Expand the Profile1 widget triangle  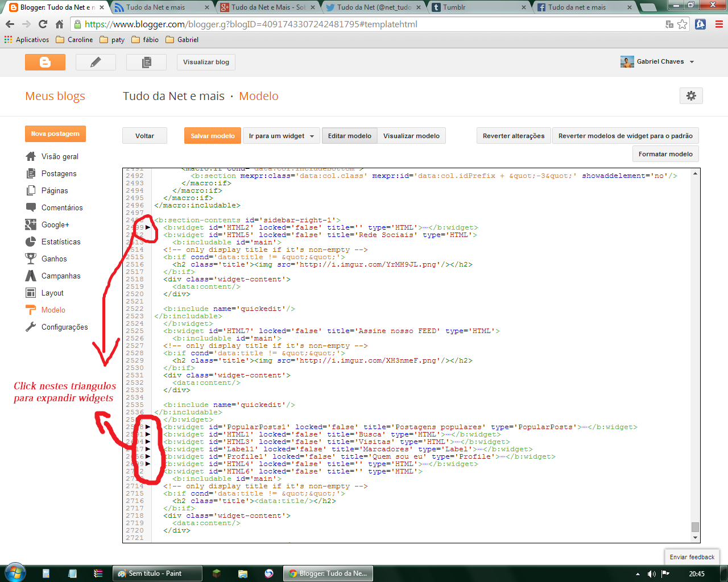pos(148,456)
